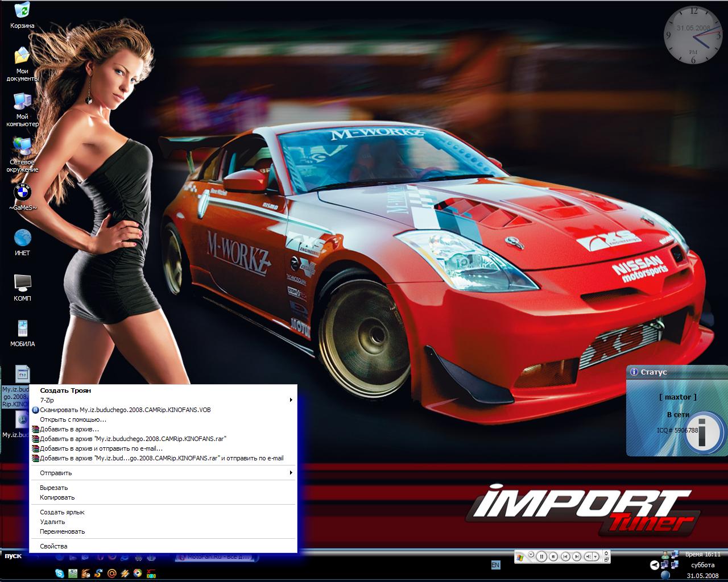This screenshot has height=582, width=728.
Task: Click the [ maxtor ] name in widget
Action: click(677, 397)
